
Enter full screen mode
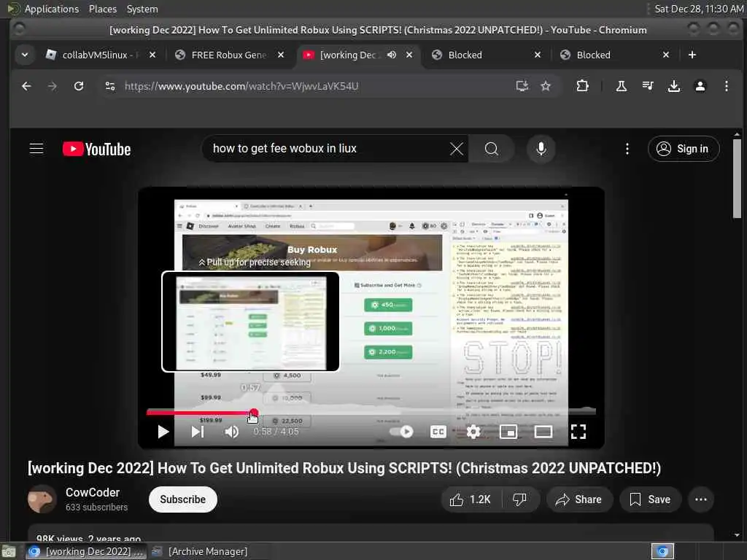578,432
